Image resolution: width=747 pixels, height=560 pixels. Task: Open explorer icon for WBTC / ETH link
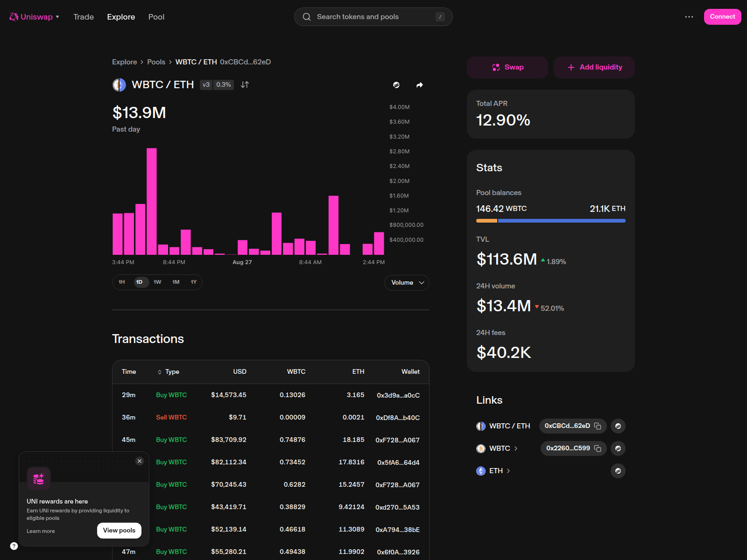618,426
